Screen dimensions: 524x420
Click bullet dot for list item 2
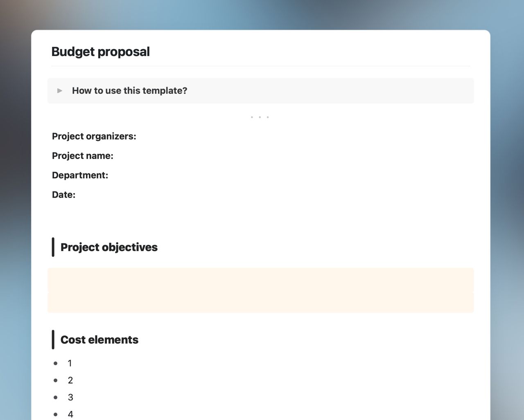[x=56, y=380]
